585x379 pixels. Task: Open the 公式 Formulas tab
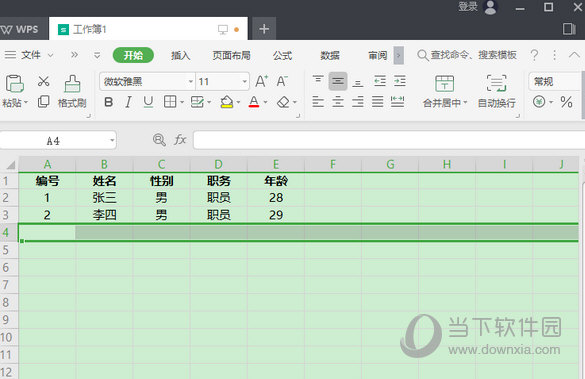click(282, 56)
